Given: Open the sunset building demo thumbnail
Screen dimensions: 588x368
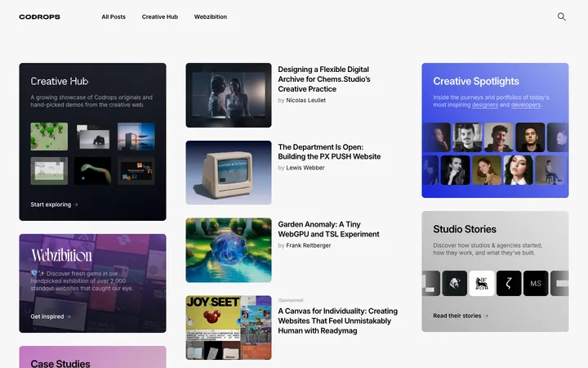Looking at the screenshot, I should click(136, 137).
